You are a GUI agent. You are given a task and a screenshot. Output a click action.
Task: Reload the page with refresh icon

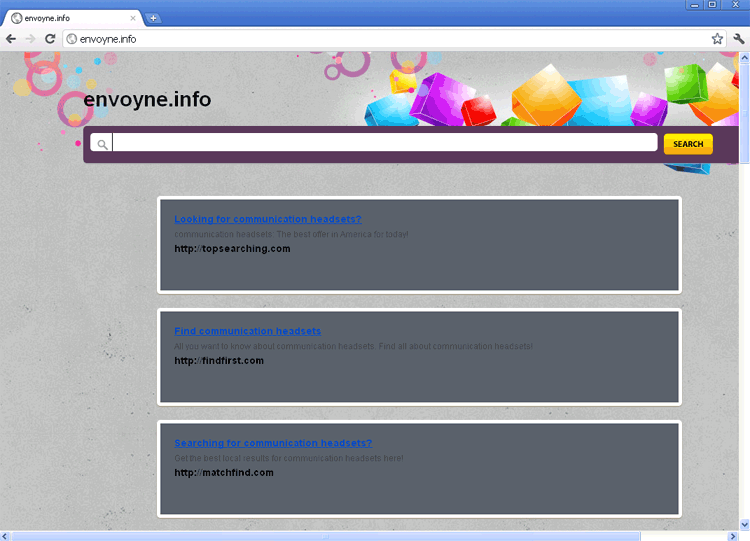49,39
